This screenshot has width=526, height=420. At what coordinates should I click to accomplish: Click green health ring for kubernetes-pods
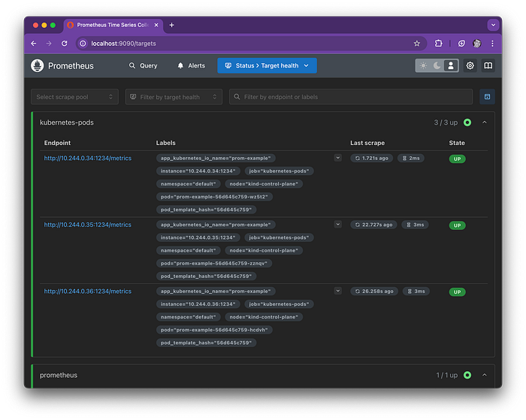pyautogui.click(x=467, y=122)
